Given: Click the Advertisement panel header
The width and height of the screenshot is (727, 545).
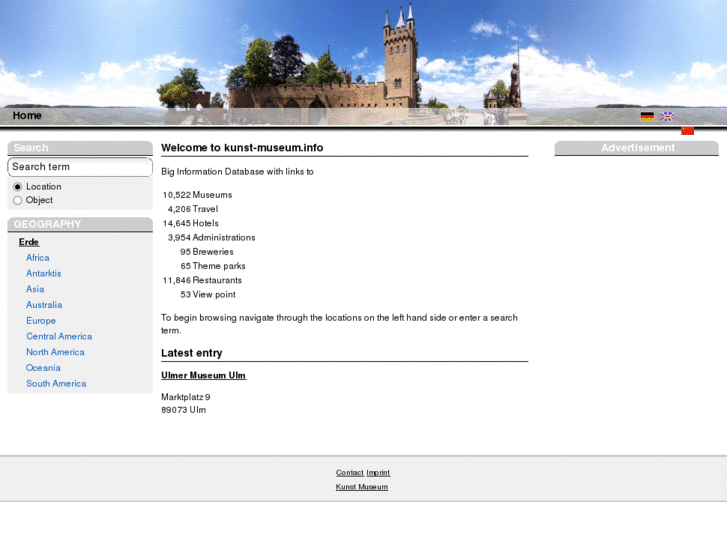Looking at the screenshot, I should click(637, 148).
